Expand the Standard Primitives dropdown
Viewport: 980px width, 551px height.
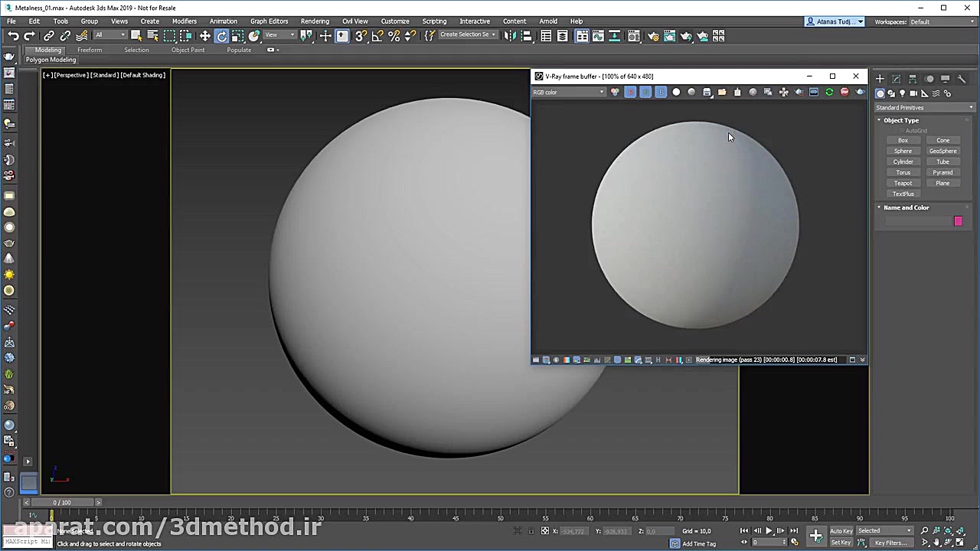coord(924,108)
